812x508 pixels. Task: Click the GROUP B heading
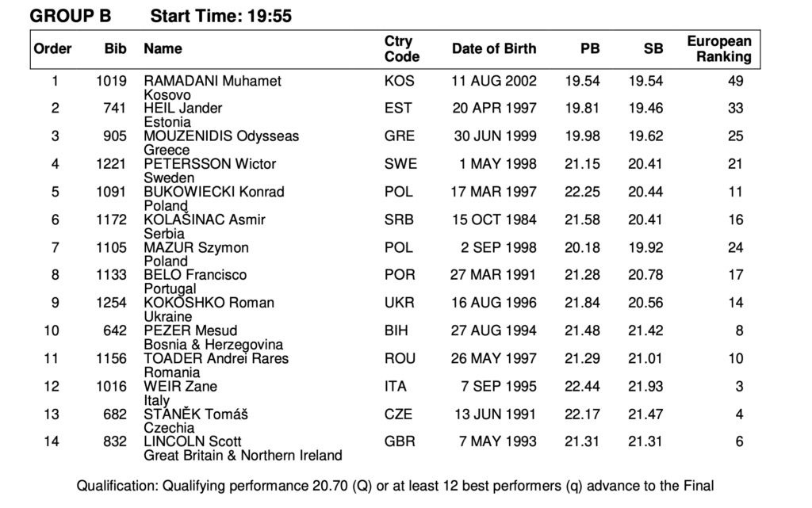tap(71, 16)
